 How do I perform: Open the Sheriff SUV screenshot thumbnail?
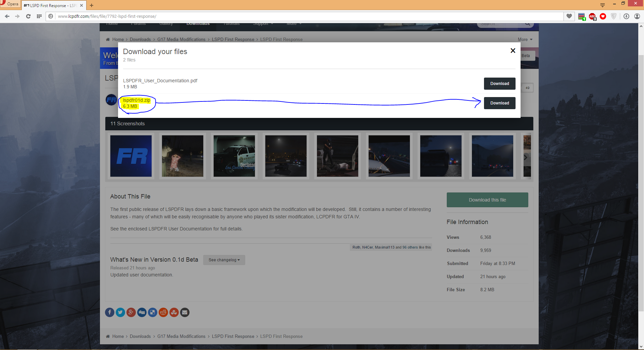[234, 156]
